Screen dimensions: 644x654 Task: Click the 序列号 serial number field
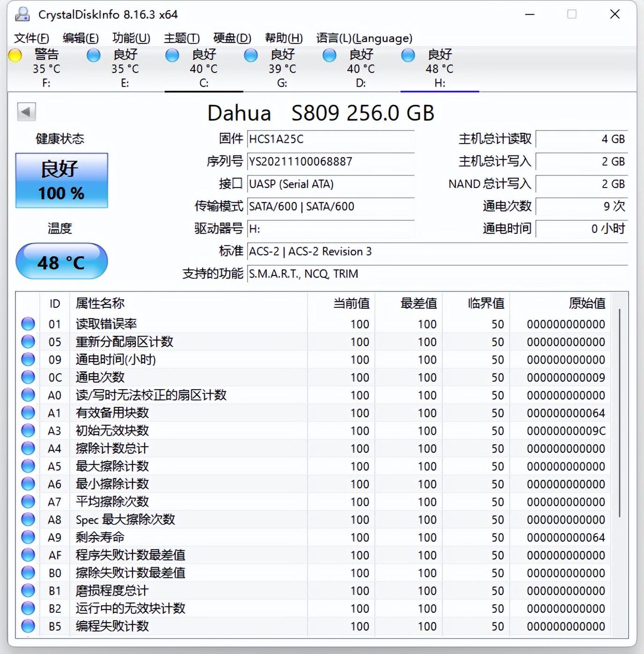(330, 161)
